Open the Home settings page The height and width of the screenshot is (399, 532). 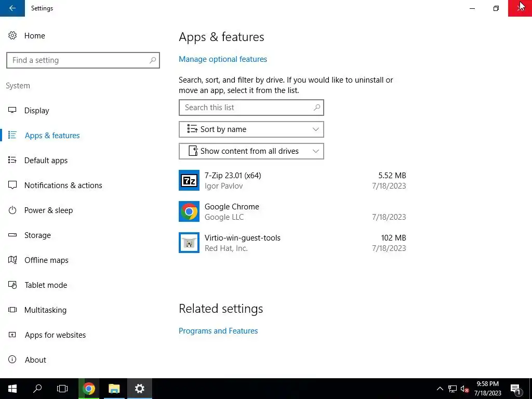tap(34, 36)
